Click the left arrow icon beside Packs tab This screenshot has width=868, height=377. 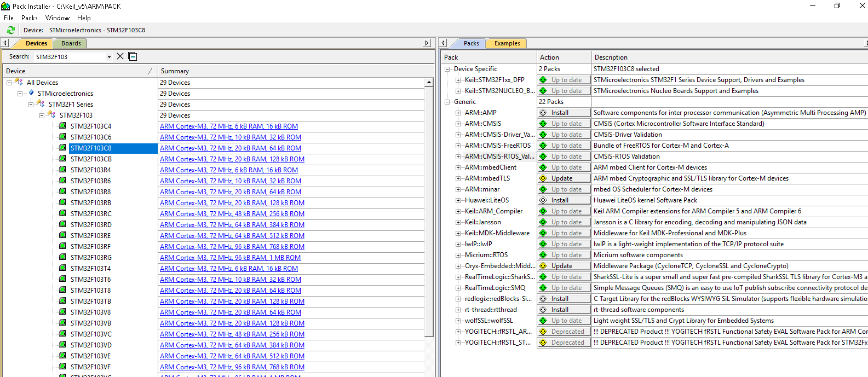pos(444,43)
